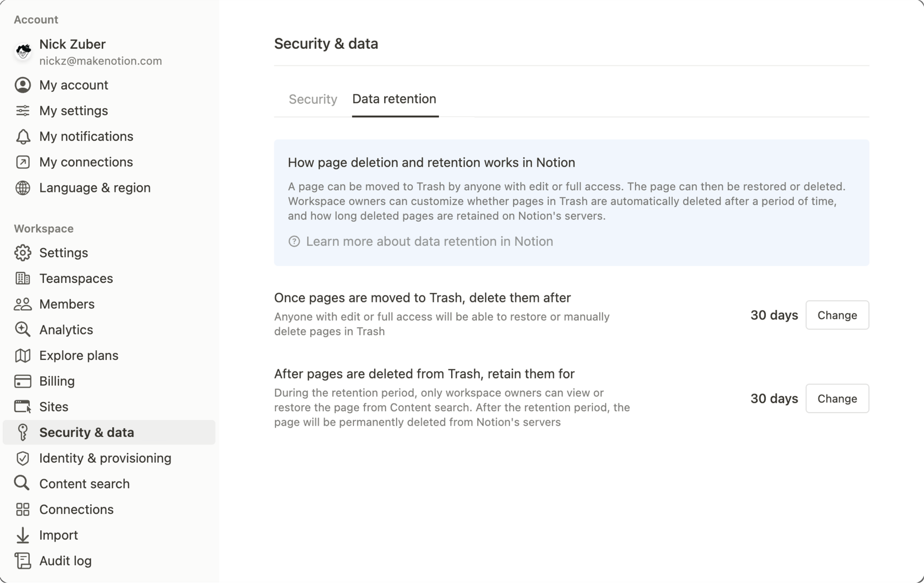Select the My connections icon
The width and height of the screenshot is (924, 583).
pos(22,161)
